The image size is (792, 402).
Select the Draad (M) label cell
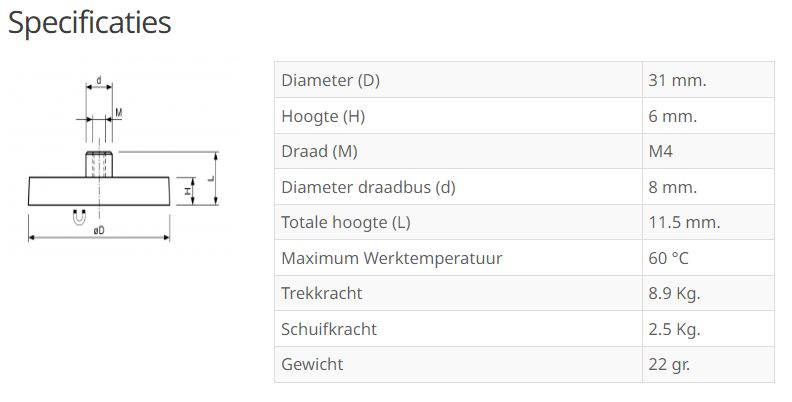[x=319, y=152]
